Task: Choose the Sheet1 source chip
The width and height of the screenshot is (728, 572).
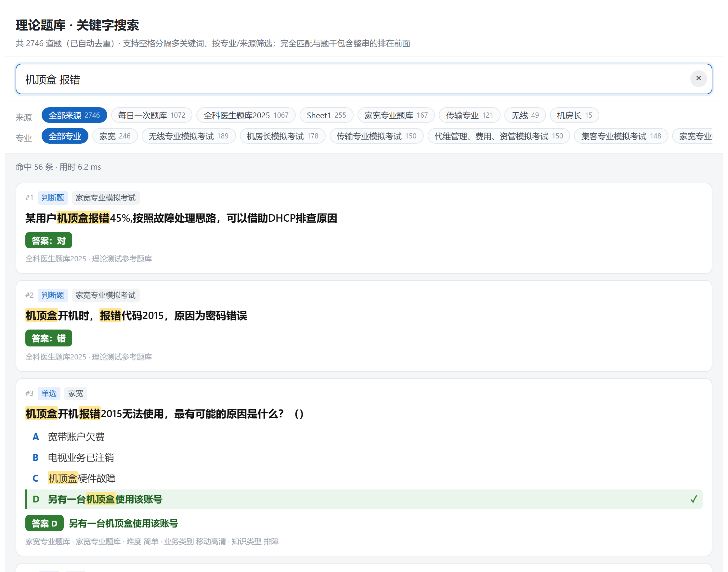Action: point(326,115)
